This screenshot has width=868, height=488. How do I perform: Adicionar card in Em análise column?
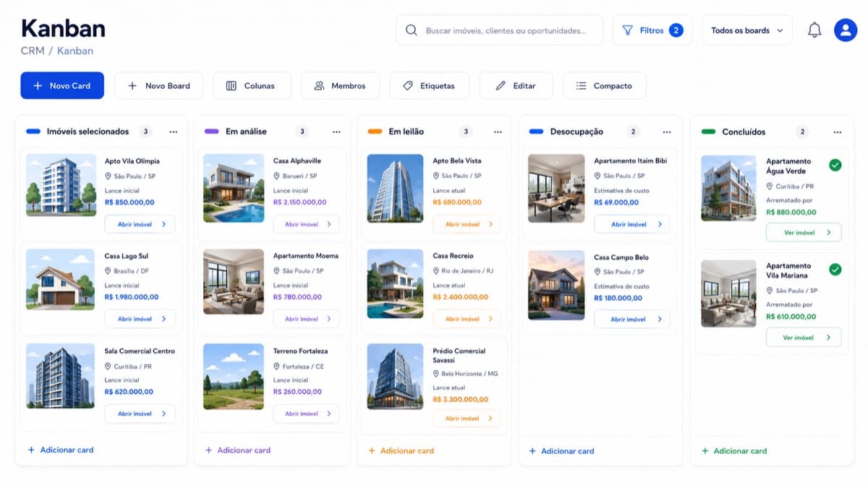(x=238, y=450)
